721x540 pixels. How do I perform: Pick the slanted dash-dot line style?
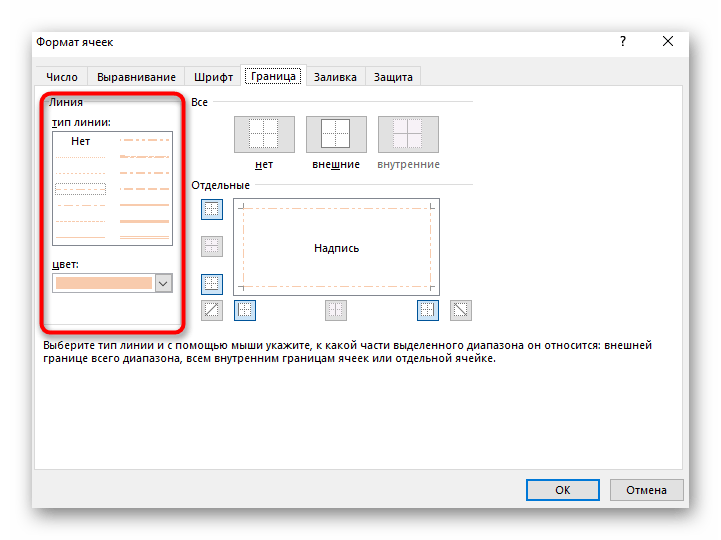click(144, 157)
